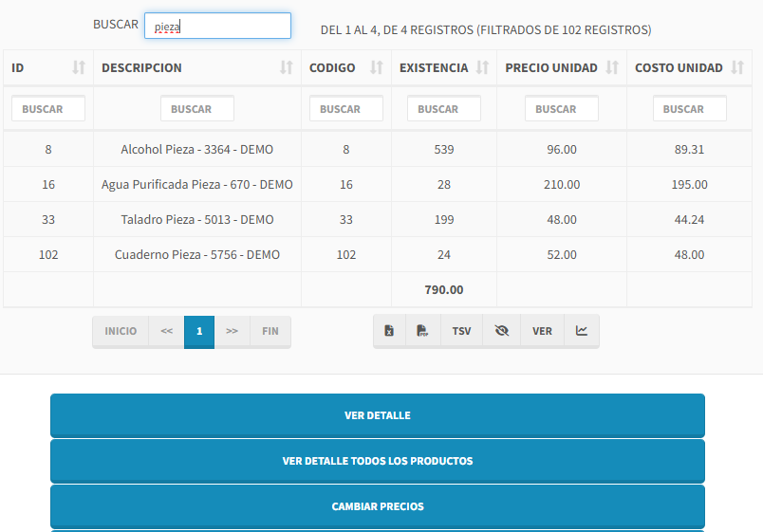This screenshot has width=763, height=532.
Task: Focus the DESCRIPCION column filter field
Action: [x=197, y=108]
